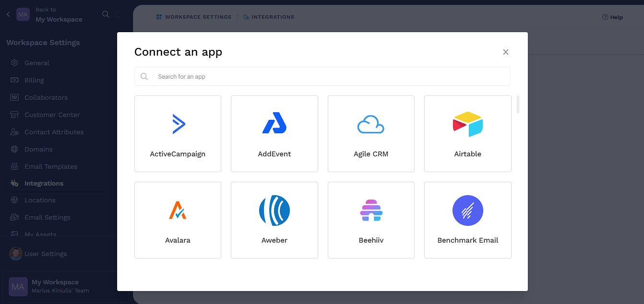
Task: Open the Aweber integration card
Action: pyautogui.click(x=274, y=220)
